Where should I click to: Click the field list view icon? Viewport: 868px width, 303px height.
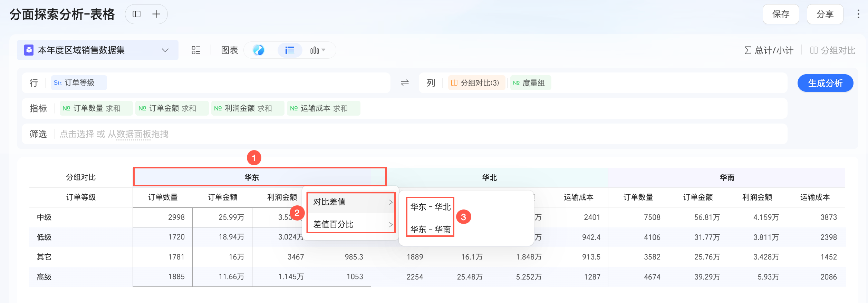[x=196, y=50]
